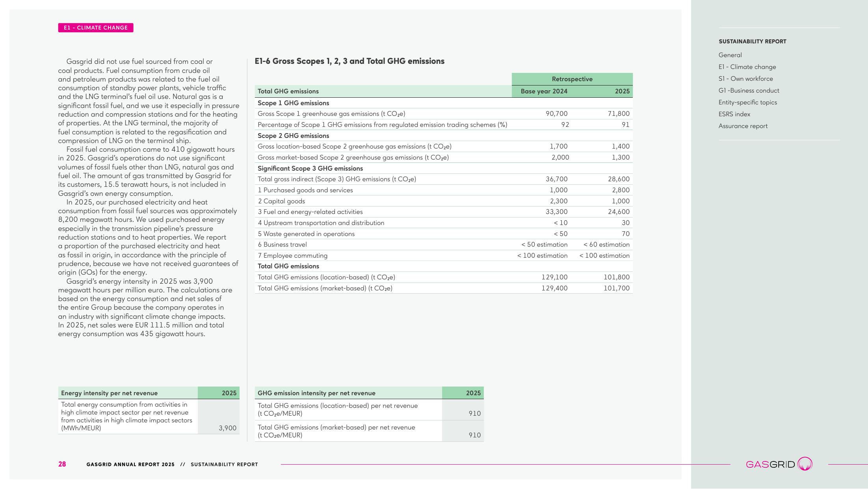Go to E1 - Climate change section

point(747,67)
